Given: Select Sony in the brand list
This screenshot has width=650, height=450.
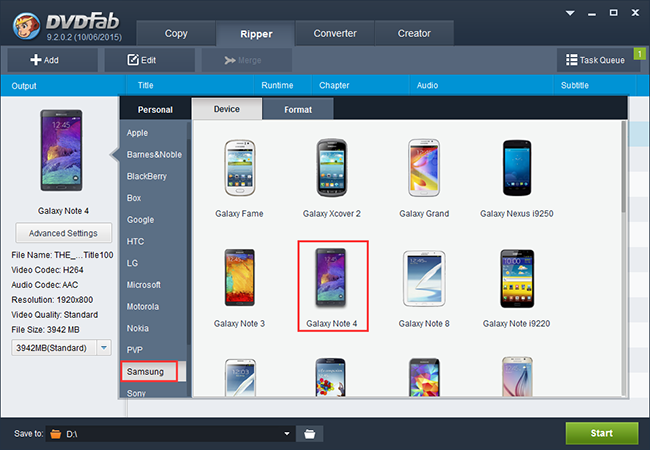Looking at the screenshot, I should coord(136,392).
